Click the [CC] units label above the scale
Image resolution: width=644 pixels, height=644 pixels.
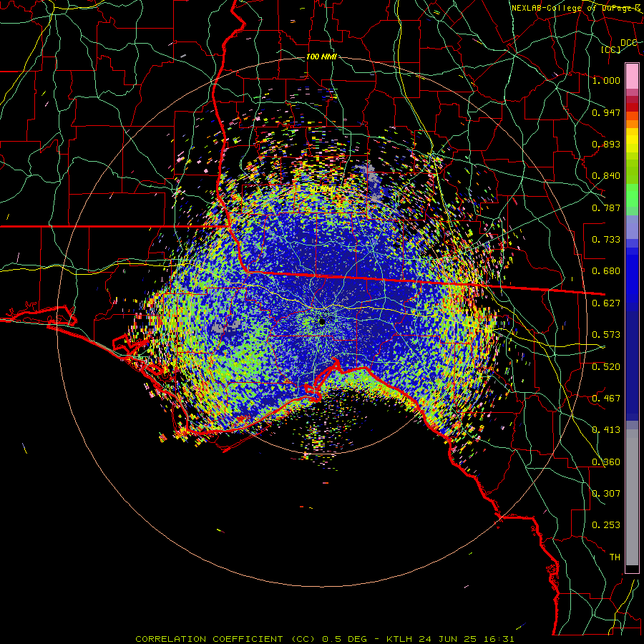tap(611, 49)
